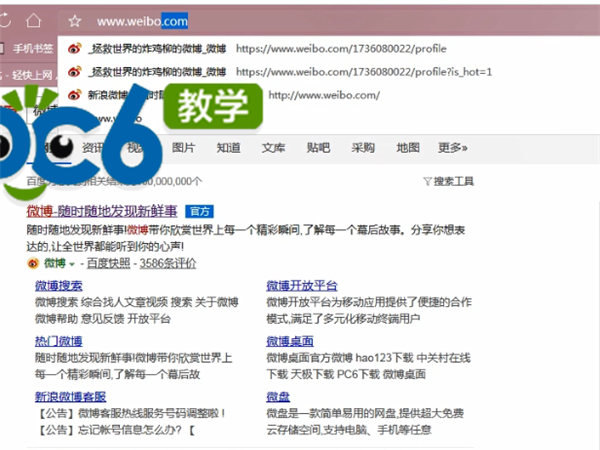Image resolution: width=600 pixels, height=450 pixels.
Task: Switch to the 文库 search tab
Action: point(273,148)
